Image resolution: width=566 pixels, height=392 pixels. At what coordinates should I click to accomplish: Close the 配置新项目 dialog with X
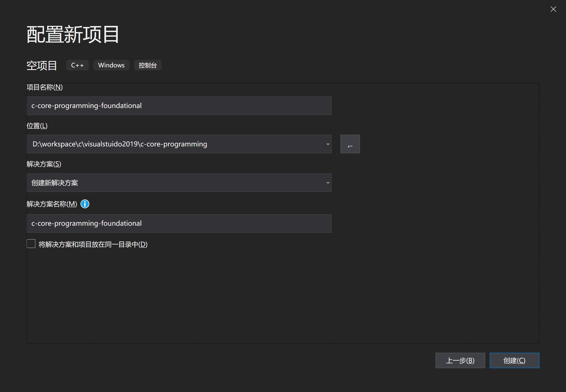(x=553, y=9)
